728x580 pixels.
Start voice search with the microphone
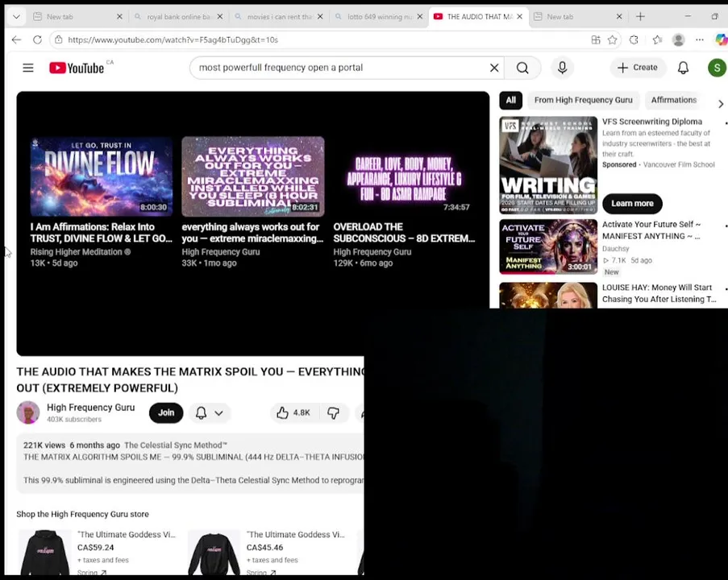(562, 68)
